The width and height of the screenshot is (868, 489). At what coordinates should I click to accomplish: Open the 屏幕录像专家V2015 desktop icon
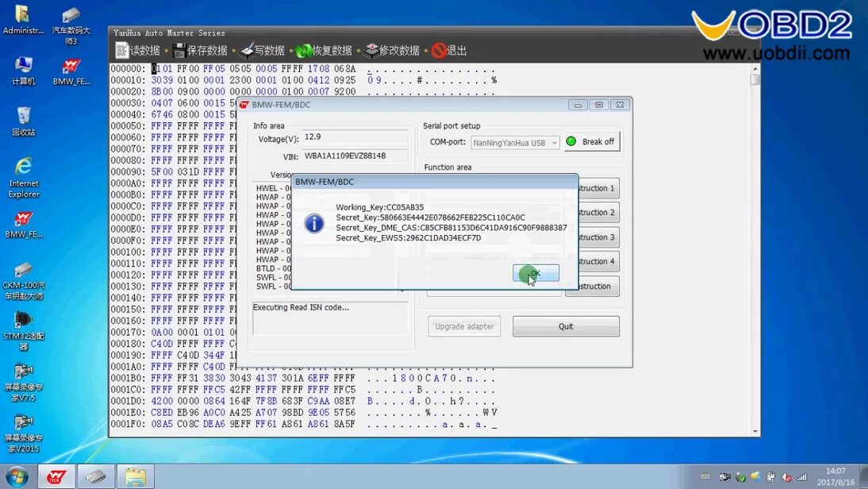[x=23, y=433]
